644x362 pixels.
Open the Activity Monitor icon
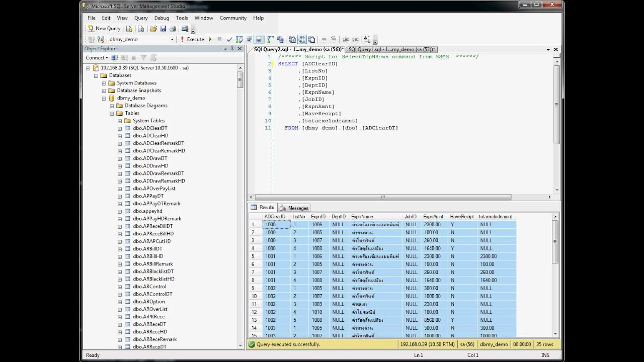tap(185, 29)
